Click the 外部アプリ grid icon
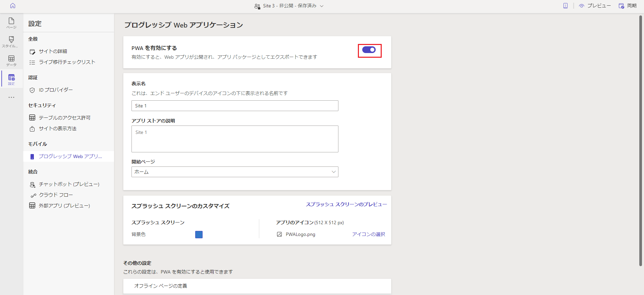 click(x=32, y=206)
